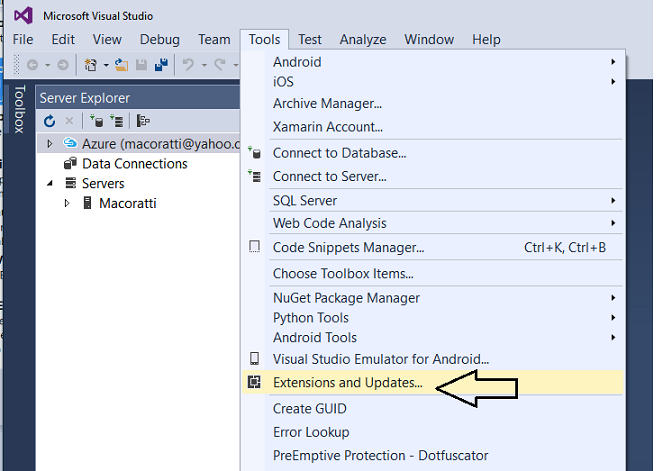Open the NuGet Package Manager submenu
663x471 pixels.
433,298
